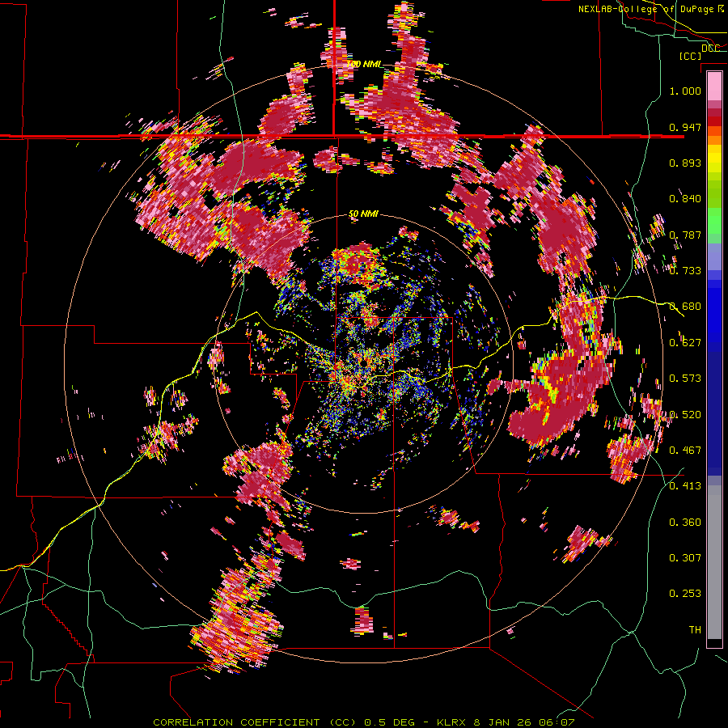The image size is (728, 728).
Task: Click the 0.5 DEG elevation text
Action: (389, 722)
